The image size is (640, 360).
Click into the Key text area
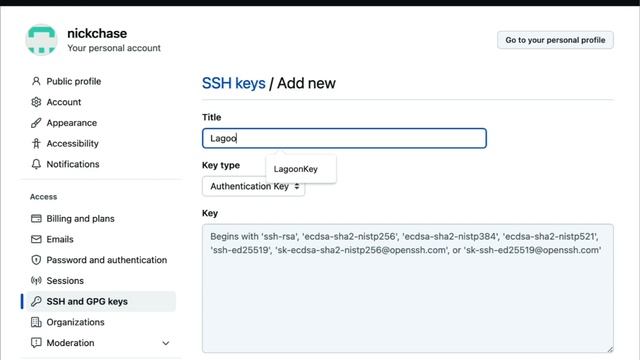pos(407,288)
